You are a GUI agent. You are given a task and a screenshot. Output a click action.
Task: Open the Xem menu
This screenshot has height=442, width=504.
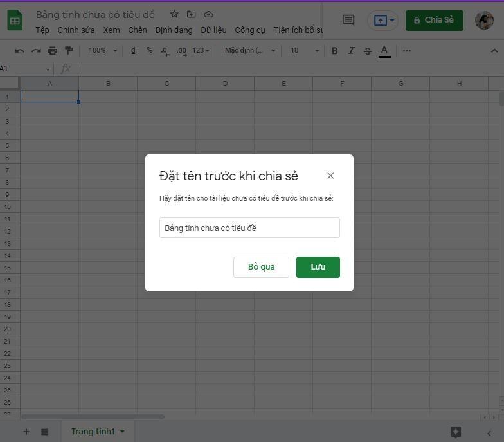[x=112, y=30]
